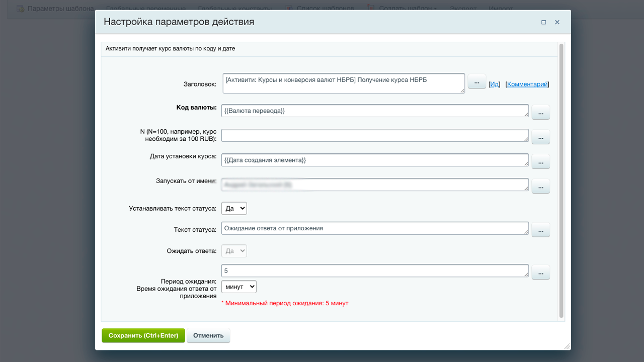The height and width of the screenshot is (362, 644).
Task: Click '...' button beside the N field
Action: 540,137
